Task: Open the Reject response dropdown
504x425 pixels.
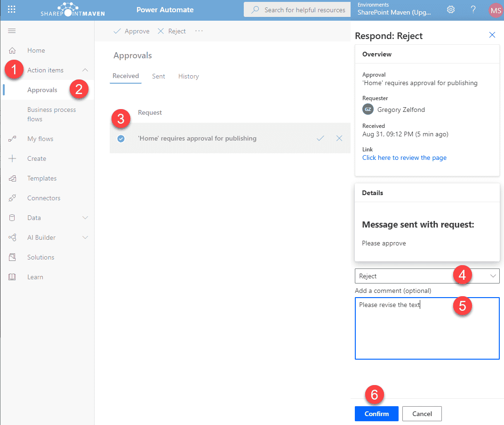Action: (492, 276)
